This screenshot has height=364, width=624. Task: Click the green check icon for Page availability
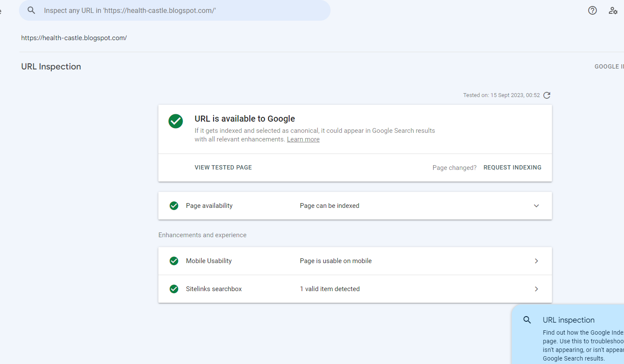(174, 206)
